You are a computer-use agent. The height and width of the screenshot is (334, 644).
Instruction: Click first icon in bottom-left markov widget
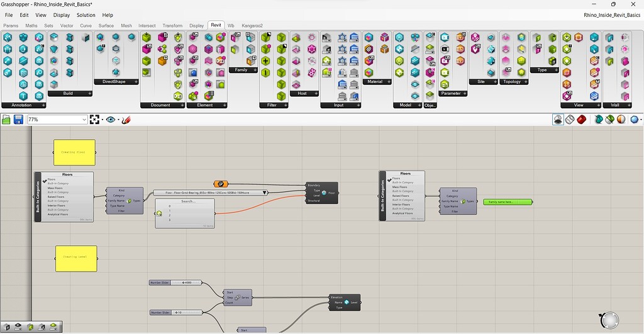coord(7,327)
